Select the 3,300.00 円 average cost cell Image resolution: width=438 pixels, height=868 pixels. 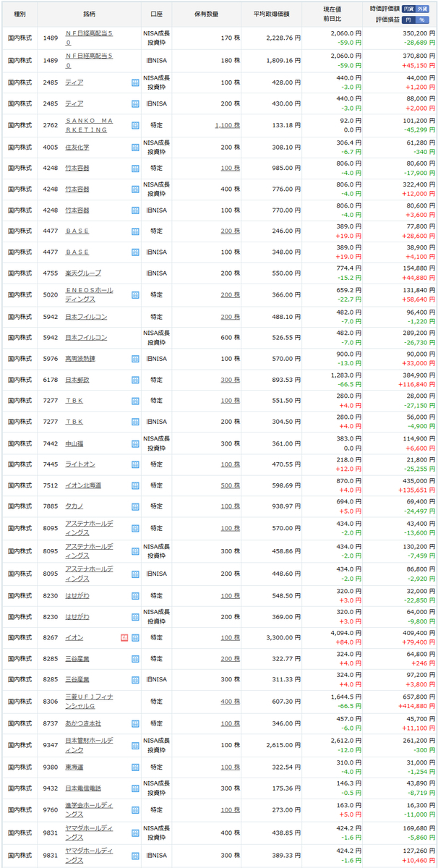pyautogui.click(x=284, y=637)
